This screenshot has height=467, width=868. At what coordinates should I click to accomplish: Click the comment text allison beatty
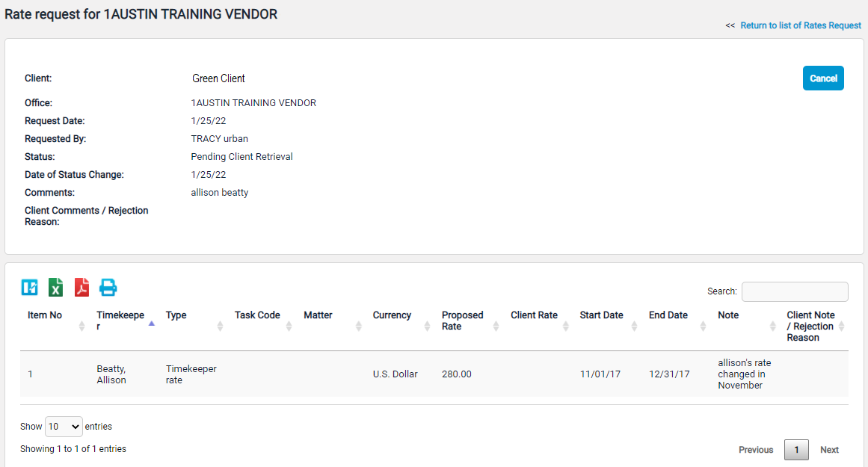(220, 193)
